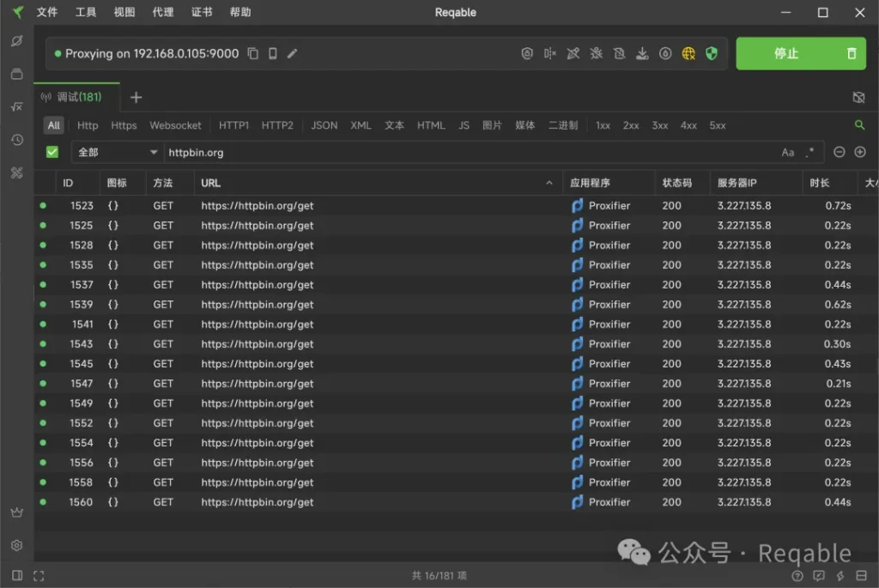Screen dimensions: 879x588
Task: Open the 全部 filter scope dropdown
Action: click(x=117, y=152)
